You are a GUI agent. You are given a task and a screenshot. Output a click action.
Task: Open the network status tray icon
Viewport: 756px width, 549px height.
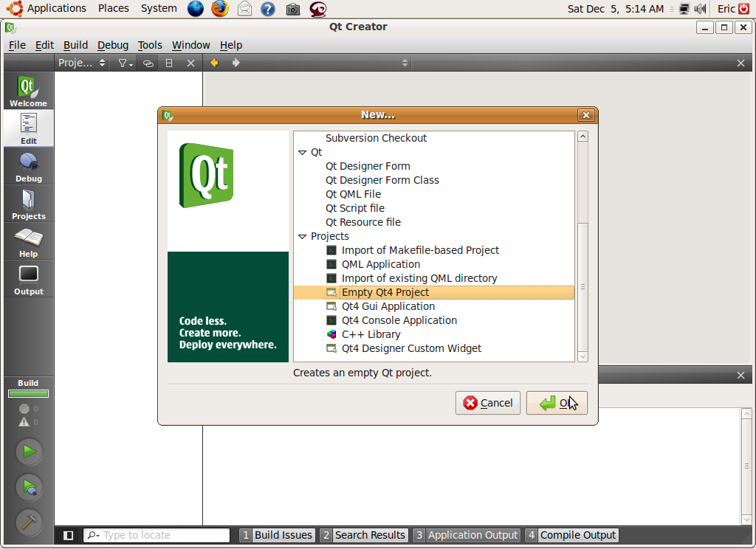pyautogui.click(x=684, y=9)
